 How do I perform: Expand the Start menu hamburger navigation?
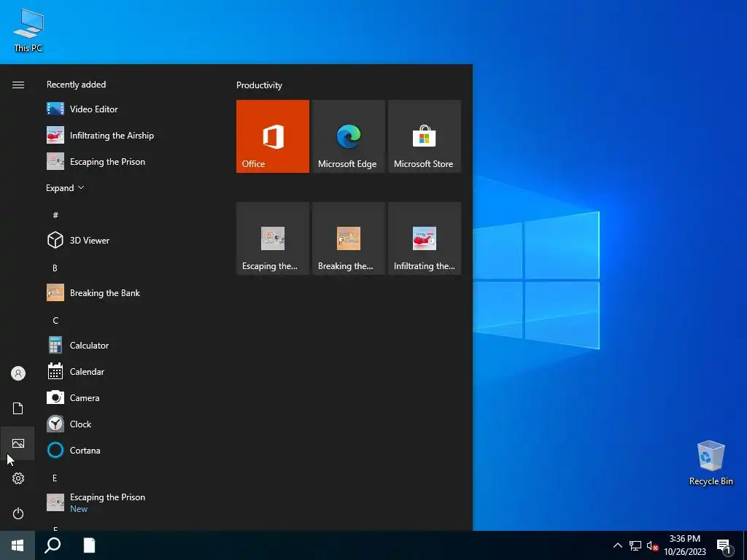[x=18, y=85]
